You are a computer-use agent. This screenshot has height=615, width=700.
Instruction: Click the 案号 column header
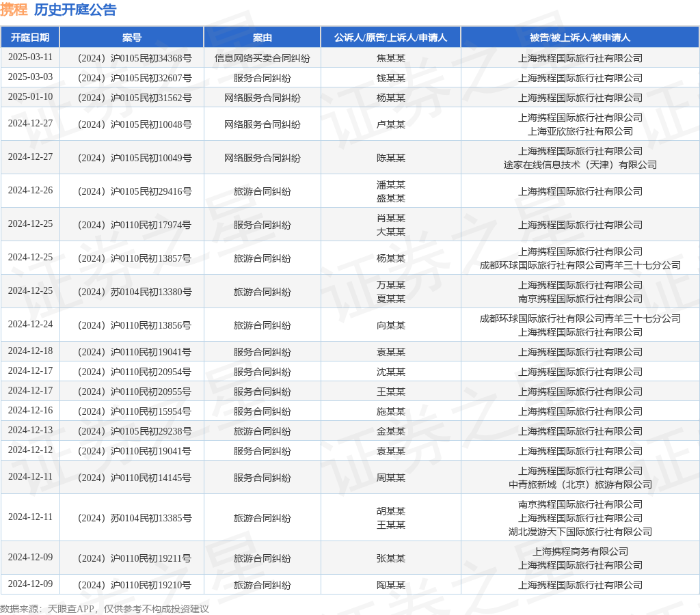click(x=132, y=38)
